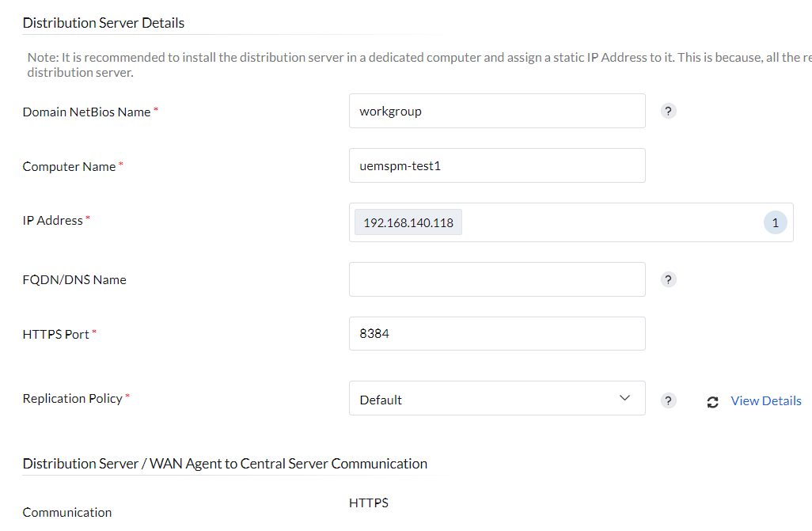Click into the empty FQDN/DNS Name field

497,279
